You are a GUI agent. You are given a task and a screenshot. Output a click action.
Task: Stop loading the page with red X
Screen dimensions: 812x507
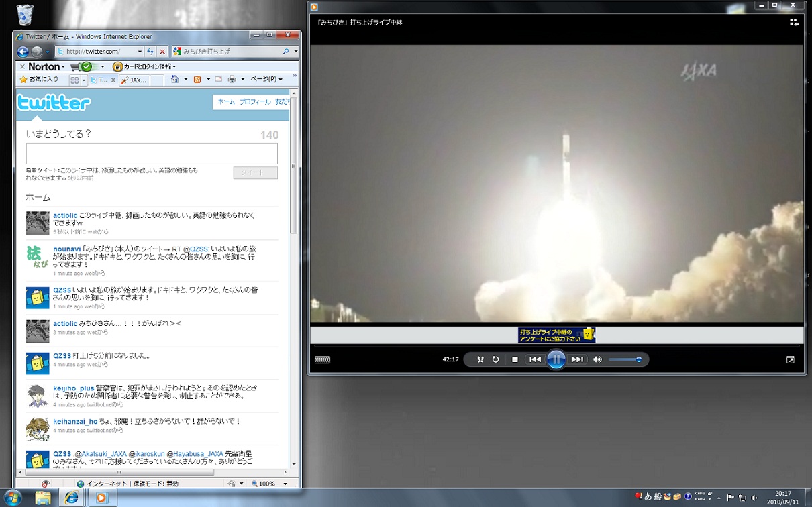(162, 52)
